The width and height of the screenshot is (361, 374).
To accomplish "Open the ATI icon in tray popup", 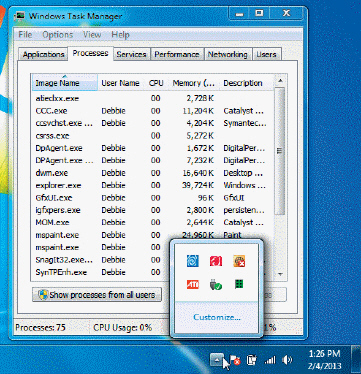I will pos(193,284).
